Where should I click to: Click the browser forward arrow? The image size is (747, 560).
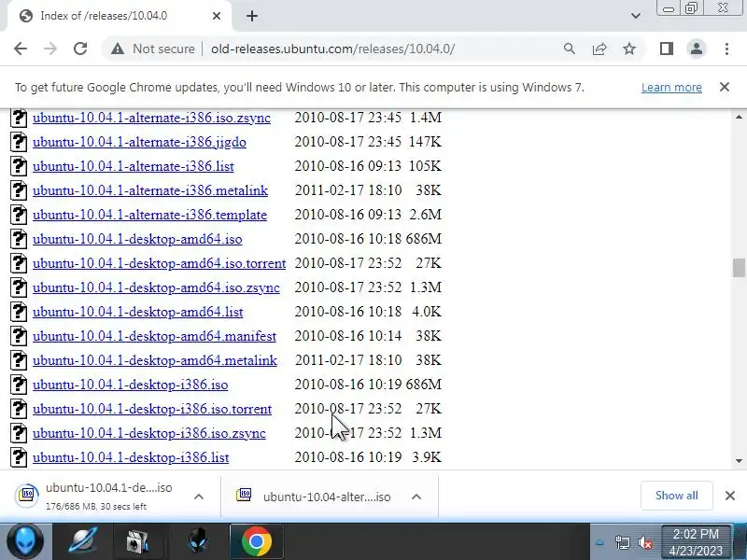click(x=50, y=49)
